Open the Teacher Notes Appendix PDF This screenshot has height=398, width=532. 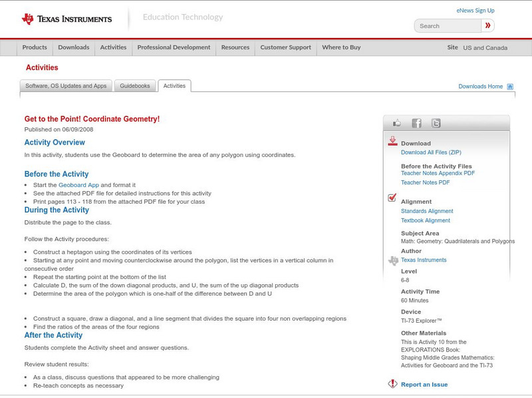tap(438, 173)
